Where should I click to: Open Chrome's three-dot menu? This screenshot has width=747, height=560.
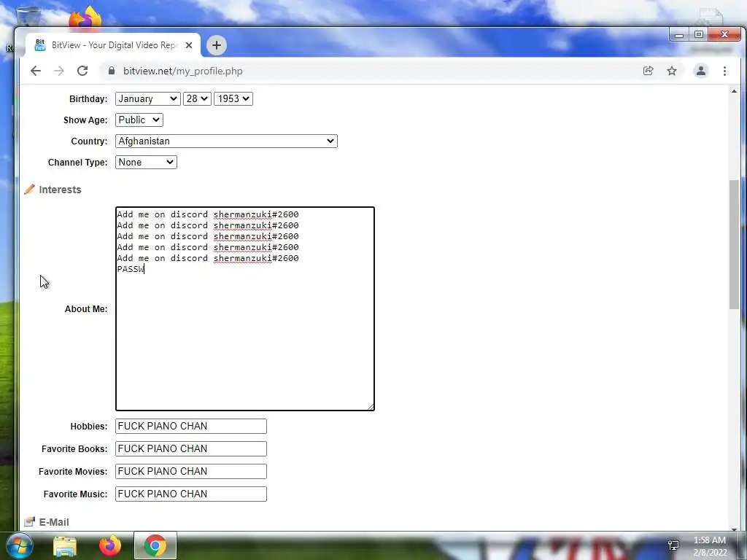[724, 71]
